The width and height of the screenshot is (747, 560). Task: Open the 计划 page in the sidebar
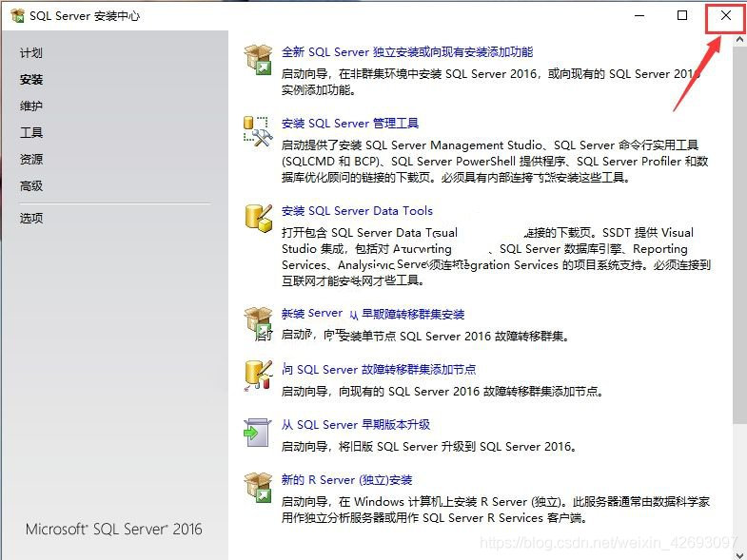coord(31,53)
